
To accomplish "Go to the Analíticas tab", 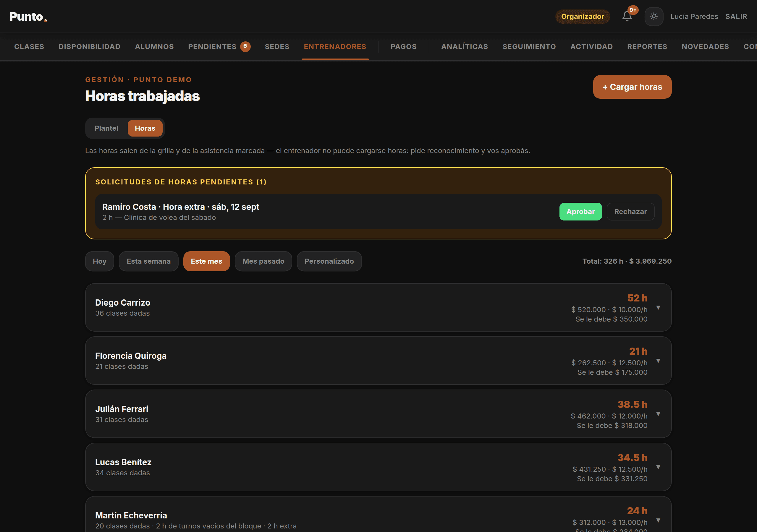I will 465,46.
